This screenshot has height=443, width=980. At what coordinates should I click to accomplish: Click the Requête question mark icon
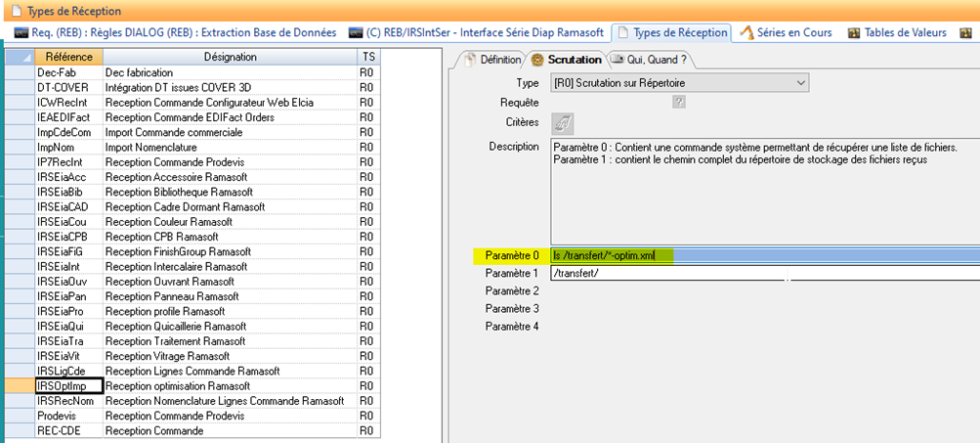678,102
